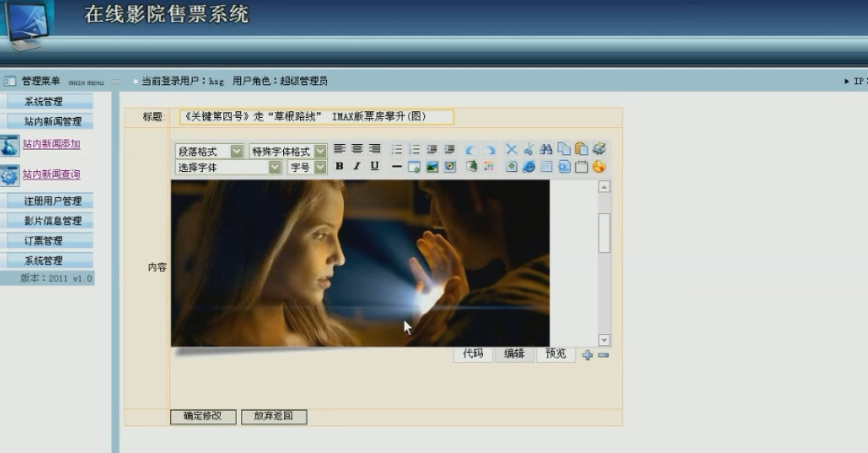The width and height of the screenshot is (868, 453).
Task: Align text right in editor toolbar
Action: (x=375, y=149)
